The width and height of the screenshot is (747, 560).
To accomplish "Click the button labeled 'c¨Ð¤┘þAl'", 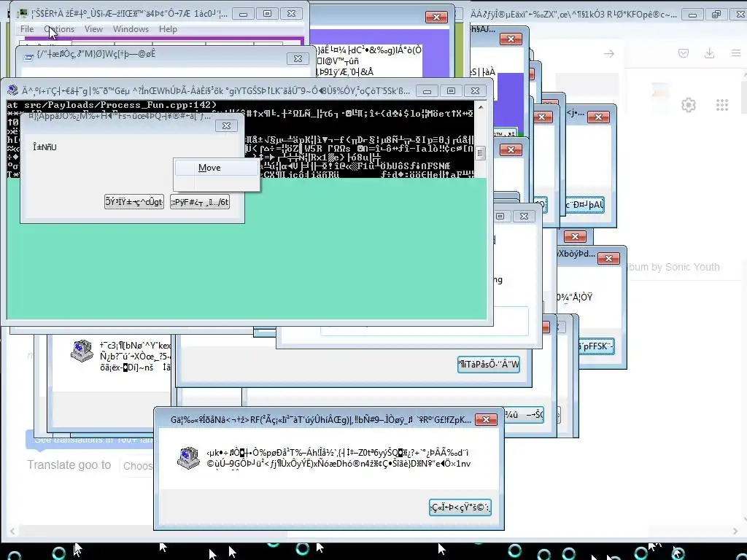I will pos(584,205).
